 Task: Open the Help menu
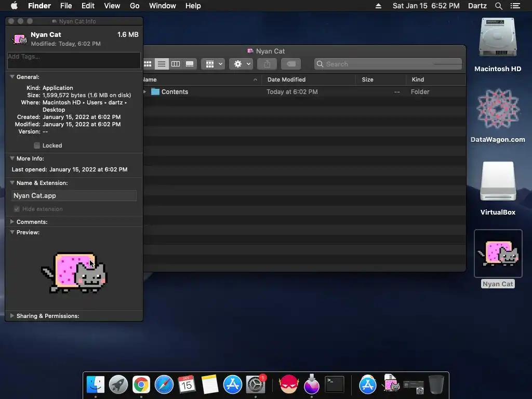(193, 6)
